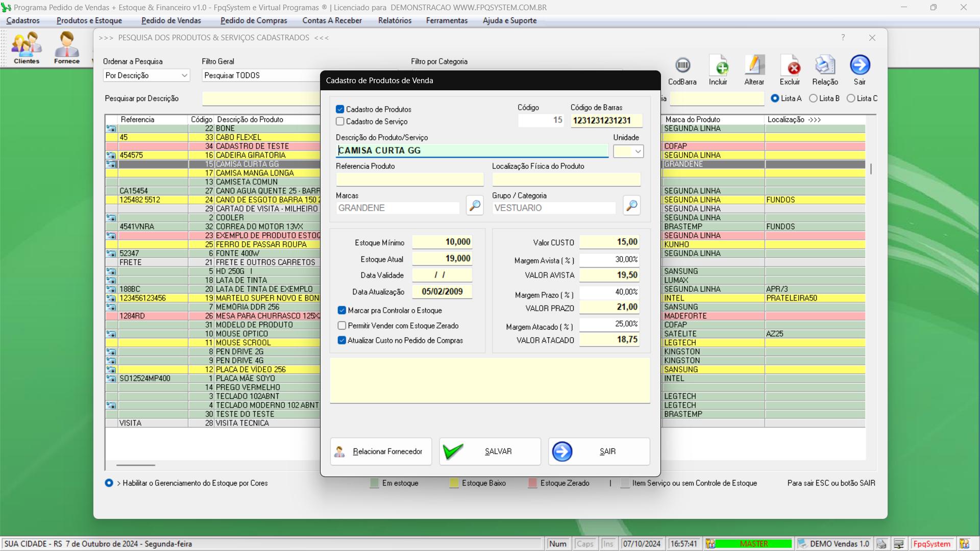Uncheck Marcar pra Controlar o Estoque
980x551 pixels.
[342, 310]
